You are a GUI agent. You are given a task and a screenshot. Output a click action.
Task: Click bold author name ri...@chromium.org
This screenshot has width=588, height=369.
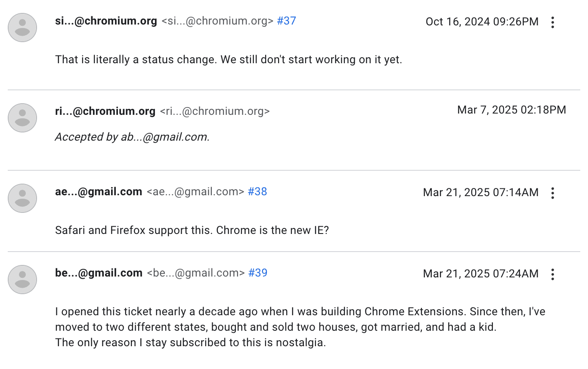point(105,111)
